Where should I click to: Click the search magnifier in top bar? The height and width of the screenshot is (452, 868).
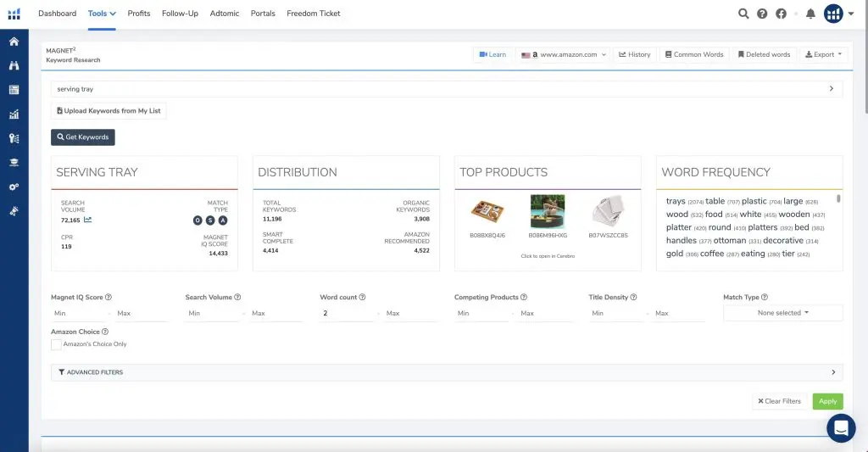pos(743,14)
